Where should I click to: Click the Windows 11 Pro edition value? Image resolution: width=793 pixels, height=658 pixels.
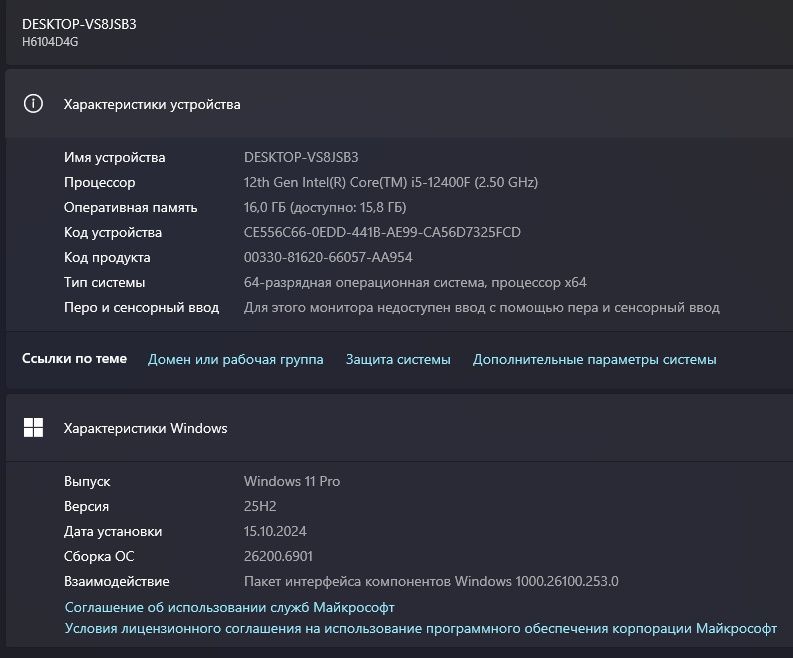pos(292,481)
